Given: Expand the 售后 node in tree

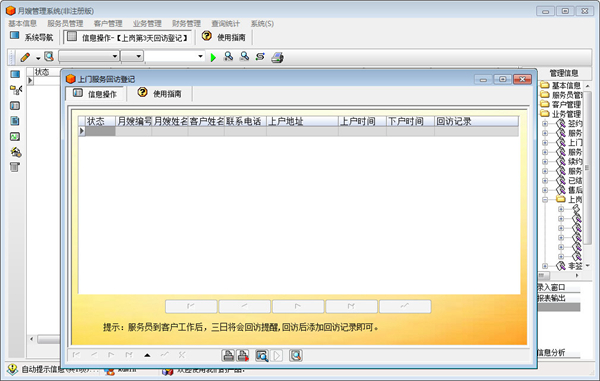Looking at the screenshot, I should (545, 190).
